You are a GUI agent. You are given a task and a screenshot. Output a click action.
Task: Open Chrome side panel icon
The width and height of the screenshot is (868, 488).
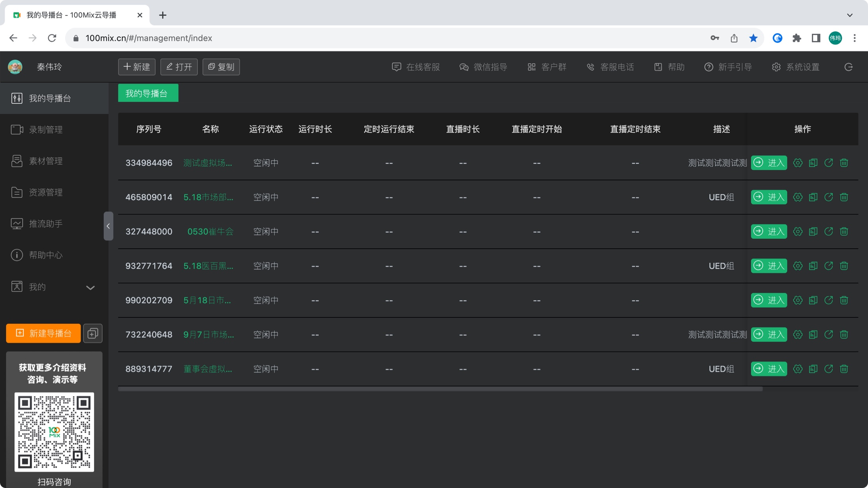tap(816, 38)
